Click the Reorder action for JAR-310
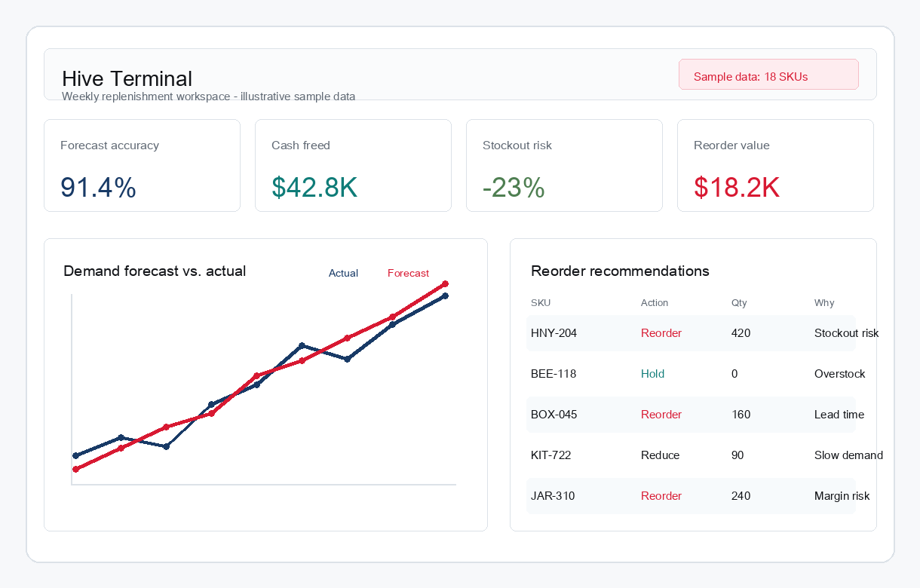The width and height of the screenshot is (920, 588). click(x=661, y=496)
